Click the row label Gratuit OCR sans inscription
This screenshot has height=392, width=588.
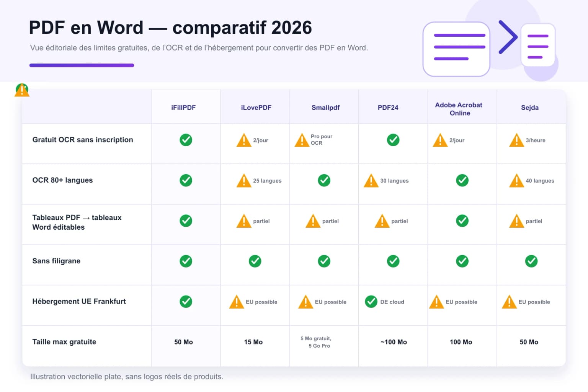coord(83,140)
